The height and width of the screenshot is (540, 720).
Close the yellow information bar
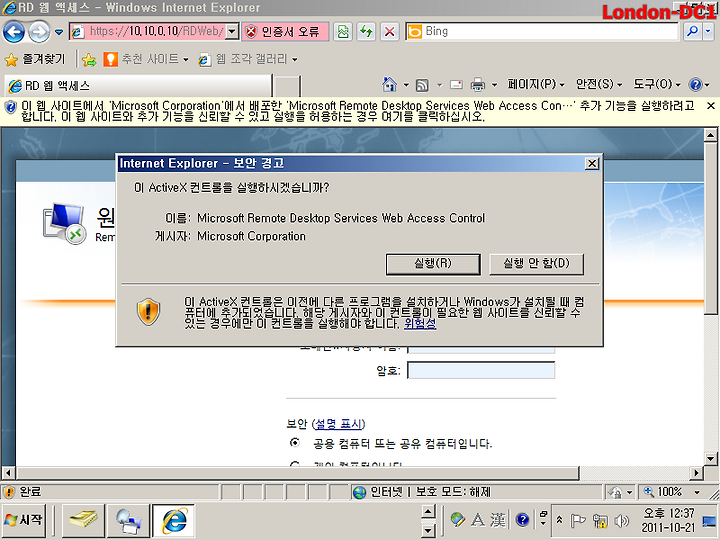(x=710, y=106)
